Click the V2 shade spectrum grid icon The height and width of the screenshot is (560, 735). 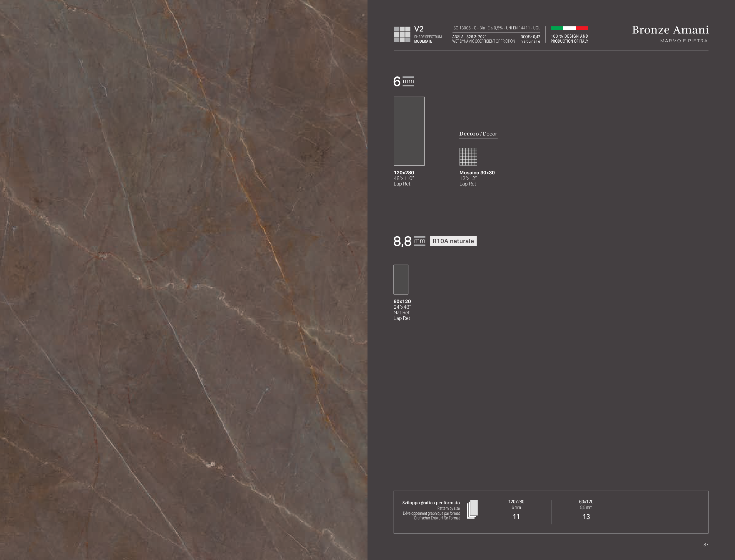402,34
